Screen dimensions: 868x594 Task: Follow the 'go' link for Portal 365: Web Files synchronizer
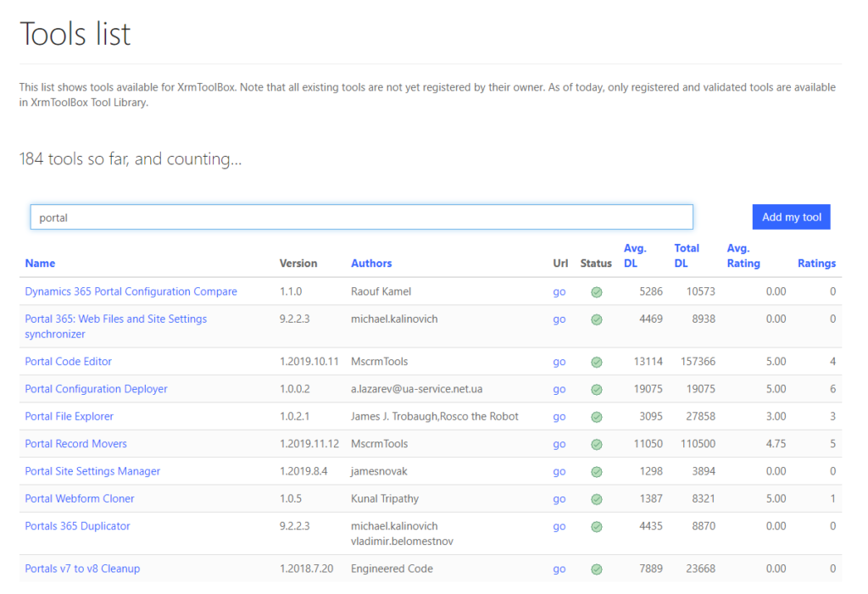point(559,319)
